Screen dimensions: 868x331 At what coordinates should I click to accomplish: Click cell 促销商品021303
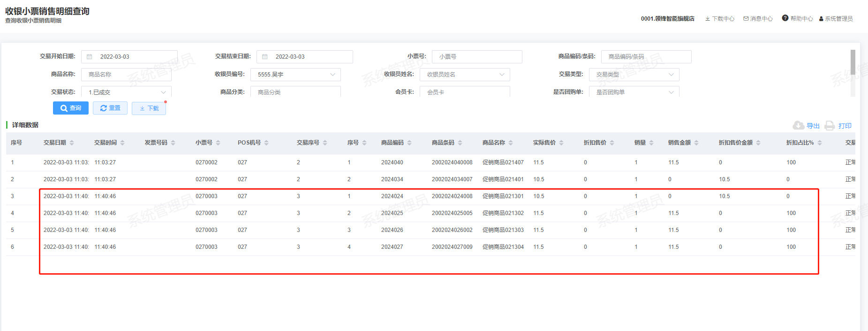503,230
